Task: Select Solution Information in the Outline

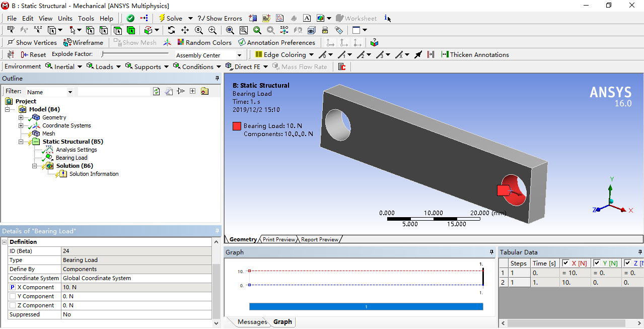Action: (94, 174)
